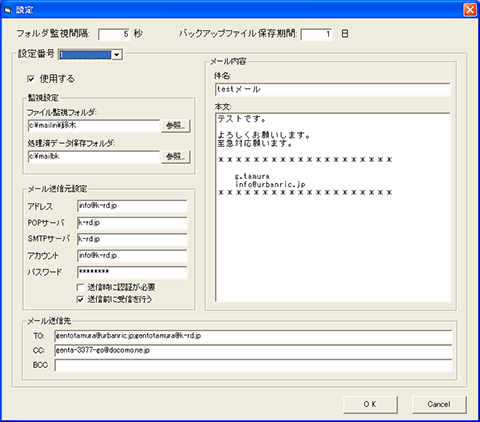Click the バックアップファイル保存期間 days field
480x422 pixels.
(316, 34)
